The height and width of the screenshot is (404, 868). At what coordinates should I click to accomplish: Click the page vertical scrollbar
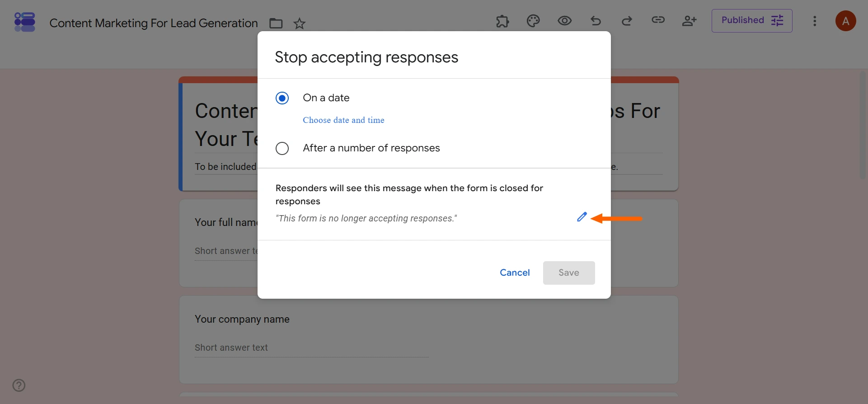pos(863,125)
